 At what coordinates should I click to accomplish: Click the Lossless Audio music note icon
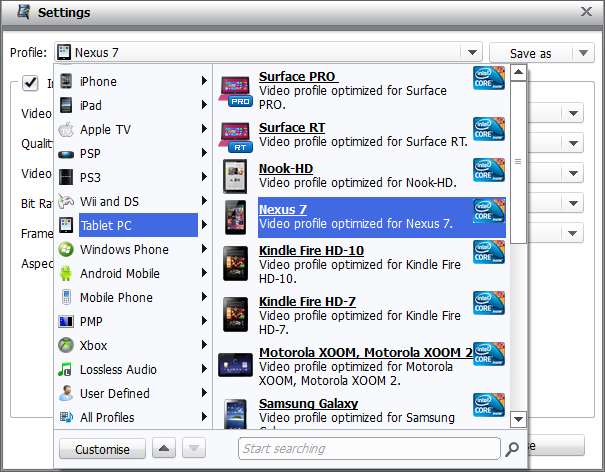click(65, 369)
